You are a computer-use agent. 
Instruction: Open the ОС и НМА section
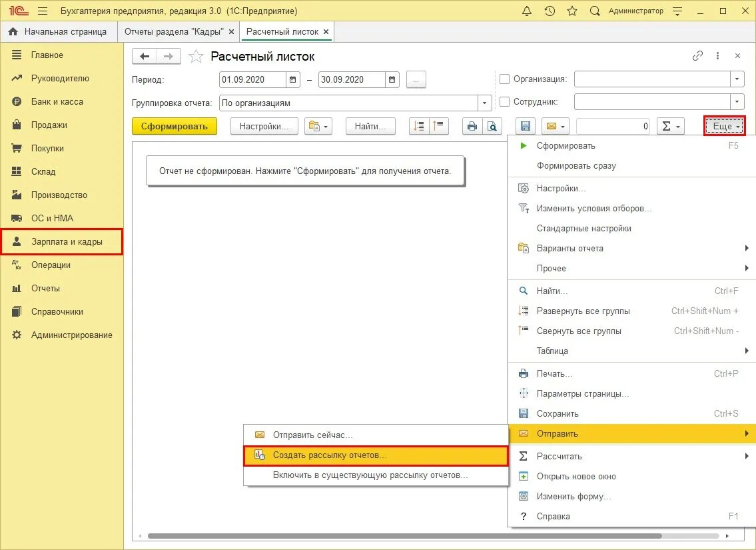(x=62, y=218)
